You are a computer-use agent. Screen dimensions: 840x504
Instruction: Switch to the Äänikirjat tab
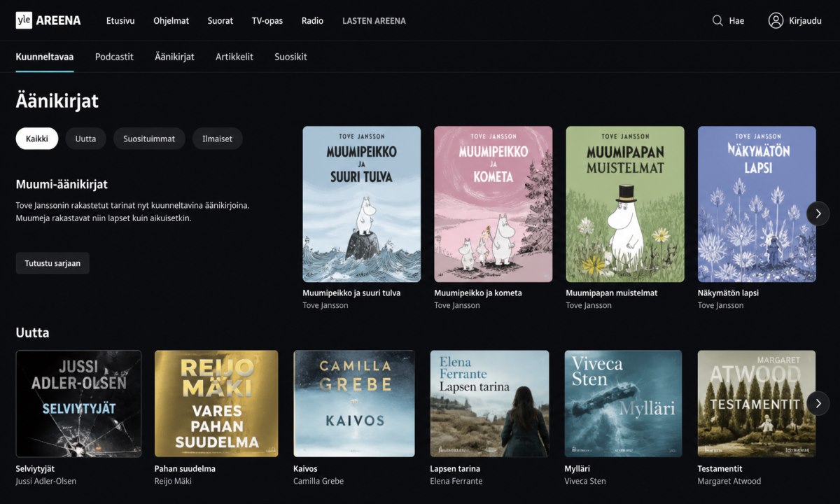pyautogui.click(x=174, y=57)
